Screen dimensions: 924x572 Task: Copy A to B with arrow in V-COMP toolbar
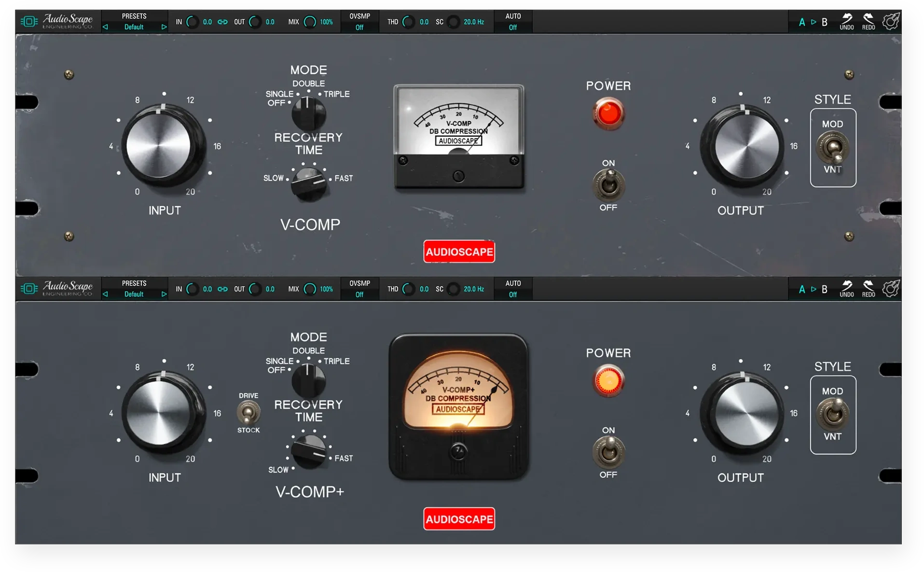tap(814, 22)
